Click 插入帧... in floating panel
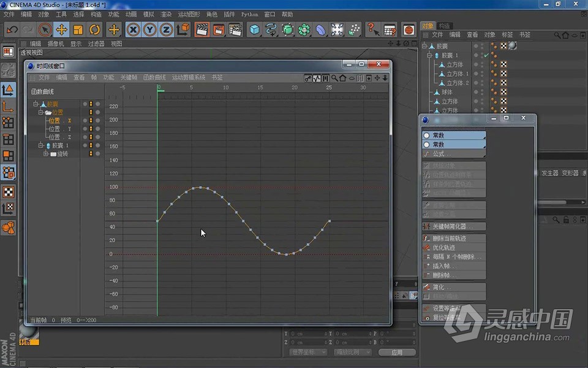The image size is (588, 368). [454, 266]
